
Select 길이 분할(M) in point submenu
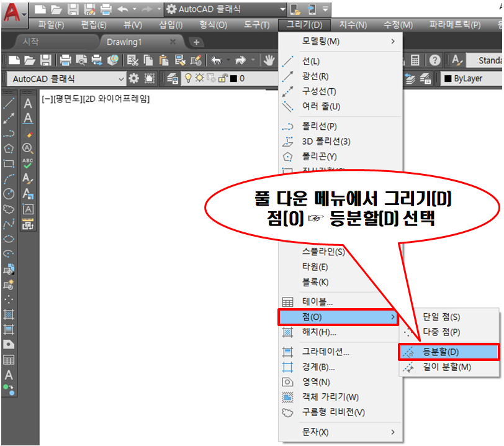[x=449, y=367]
